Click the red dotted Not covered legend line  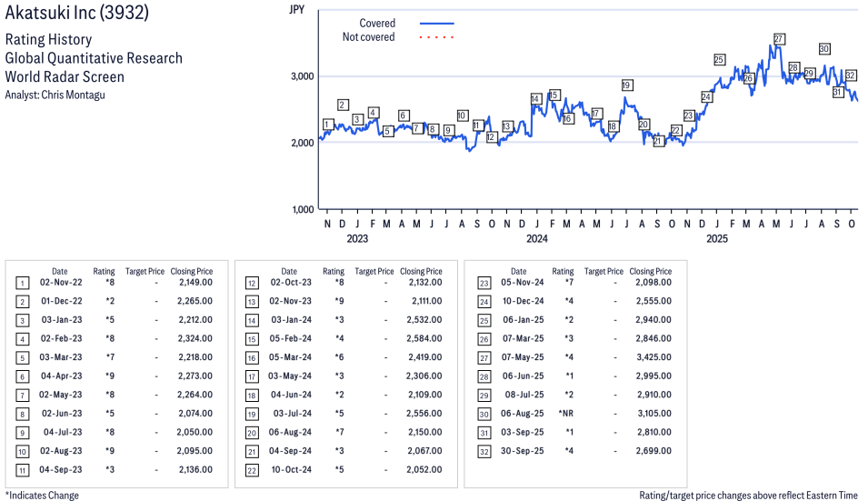point(436,37)
